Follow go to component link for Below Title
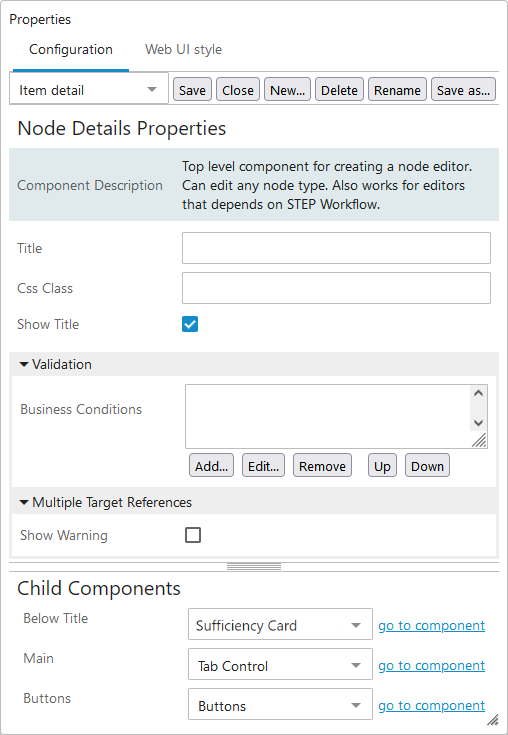 click(432, 625)
